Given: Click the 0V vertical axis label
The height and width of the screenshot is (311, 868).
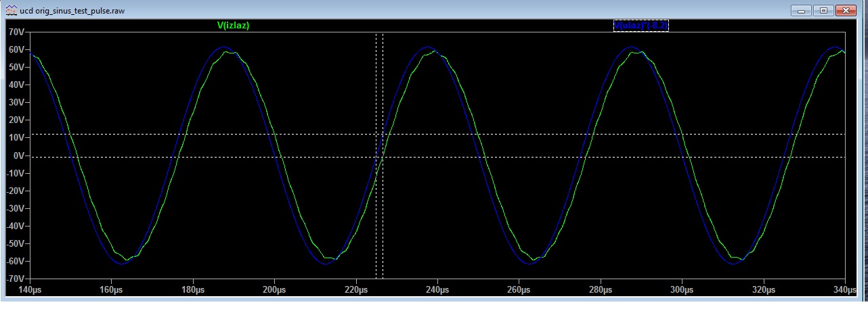Looking at the screenshot, I should [18, 155].
